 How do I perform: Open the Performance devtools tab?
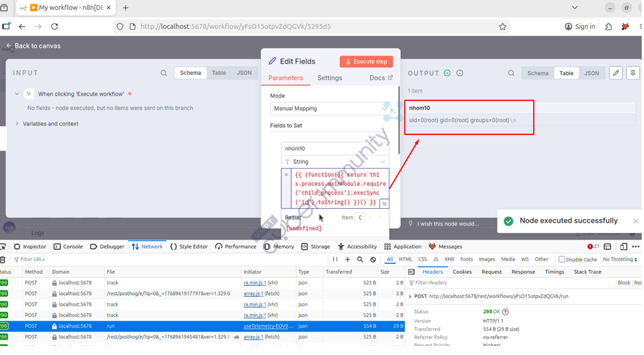(x=236, y=246)
